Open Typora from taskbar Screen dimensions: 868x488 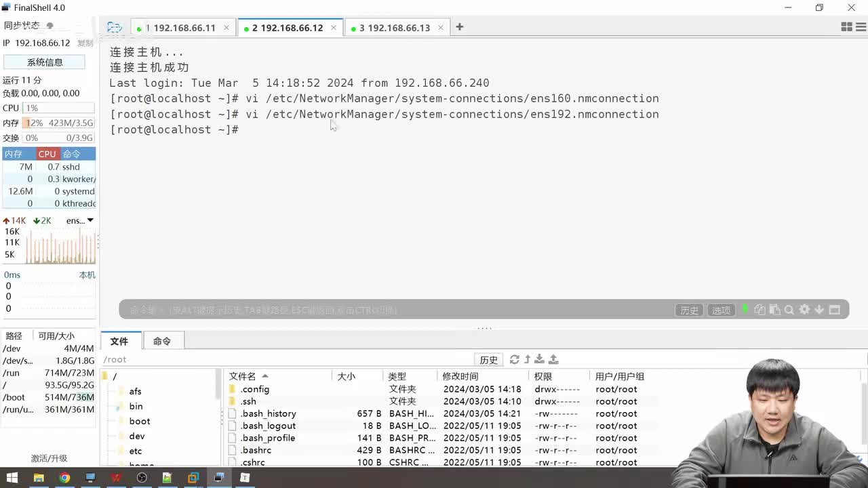[x=245, y=478]
